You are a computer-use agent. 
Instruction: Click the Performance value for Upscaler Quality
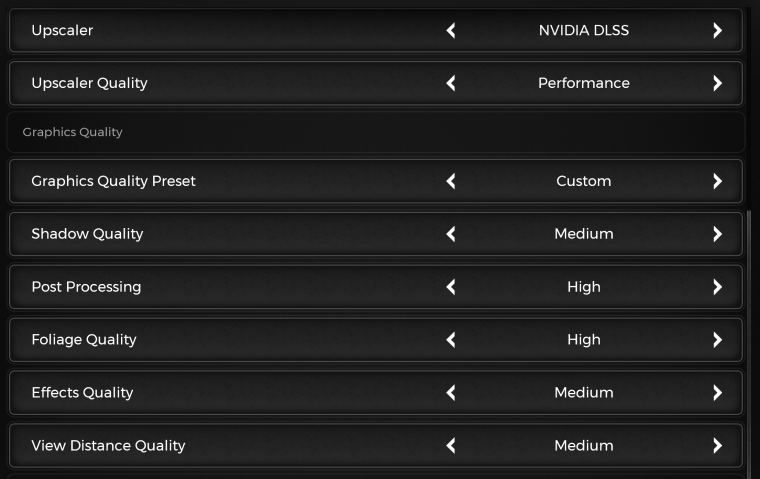584,83
